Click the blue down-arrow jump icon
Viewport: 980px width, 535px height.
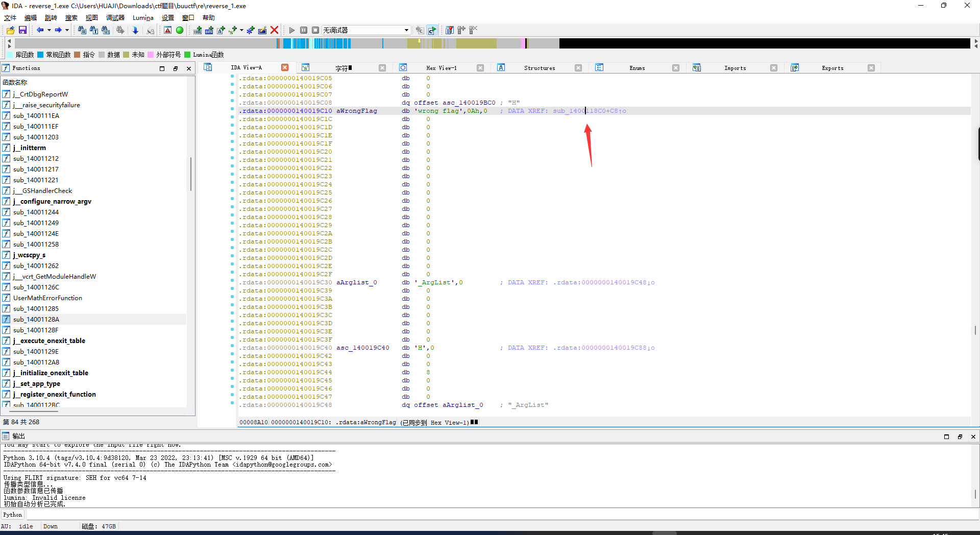click(x=135, y=30)
